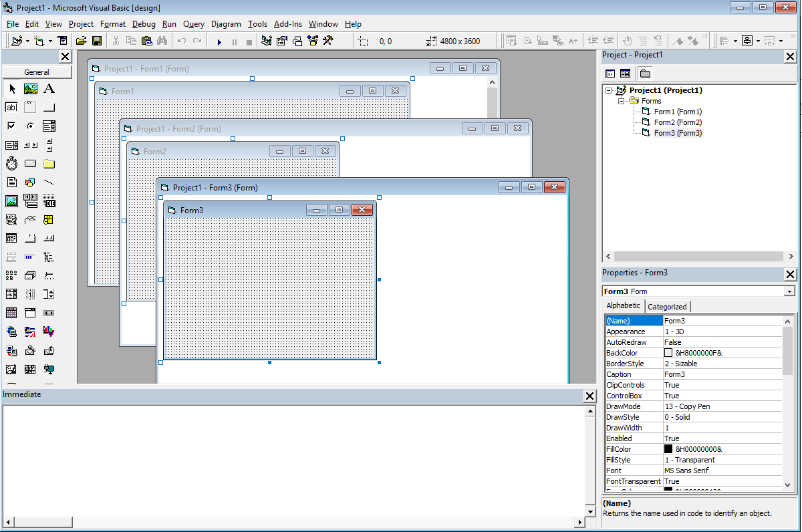Select the TextBox control tool
Viewport: 802px width, 532px height.
tap(12, 108)
